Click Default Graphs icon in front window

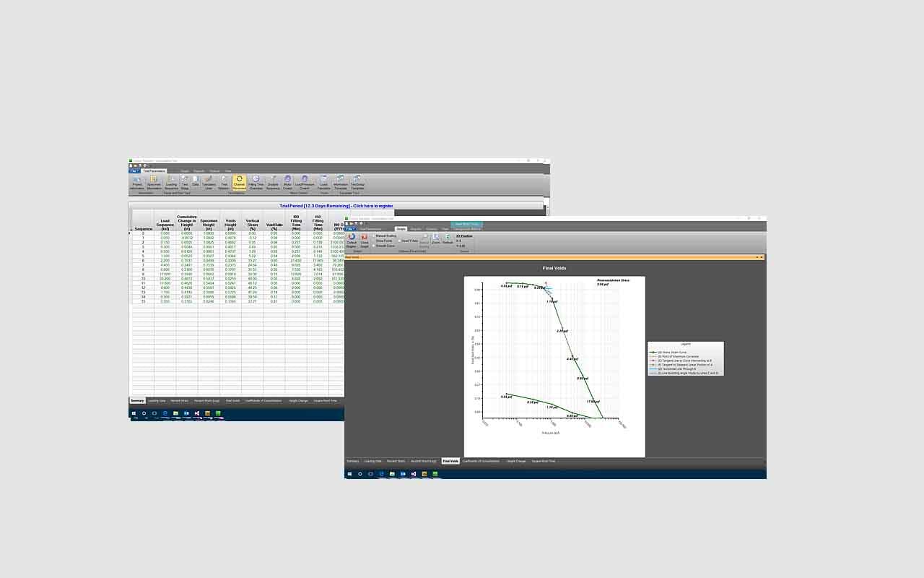tap(352, 241)
